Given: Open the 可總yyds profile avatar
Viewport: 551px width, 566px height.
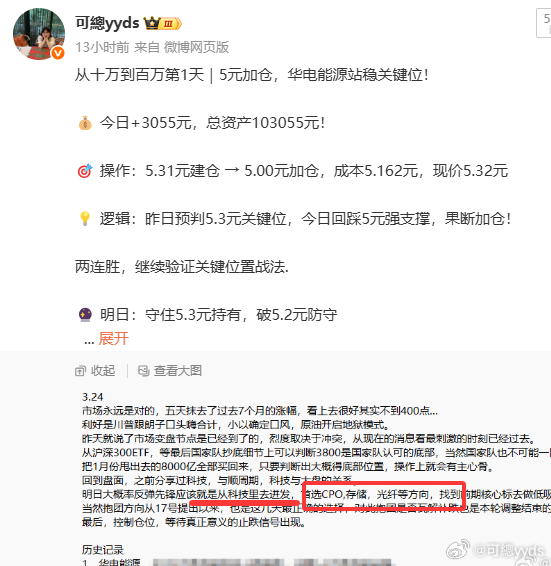Looking at the screenshot, I should (39, 34).
